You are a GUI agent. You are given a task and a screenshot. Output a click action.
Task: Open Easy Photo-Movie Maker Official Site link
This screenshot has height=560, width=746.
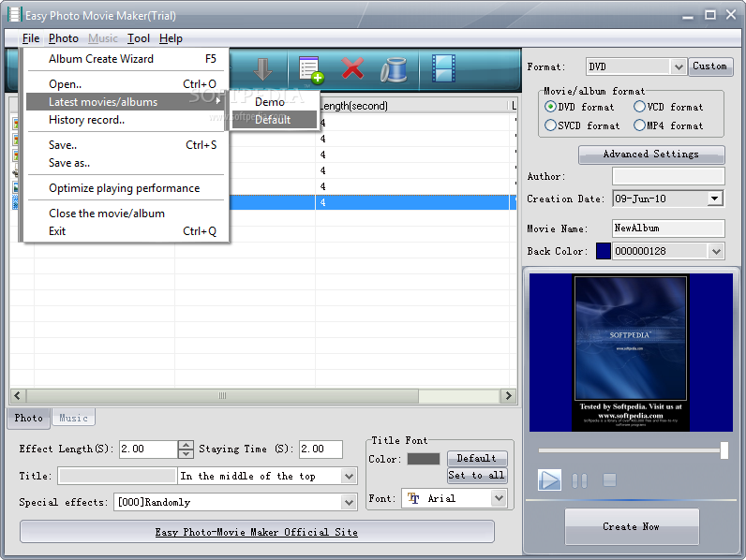[x=257, y=532]
